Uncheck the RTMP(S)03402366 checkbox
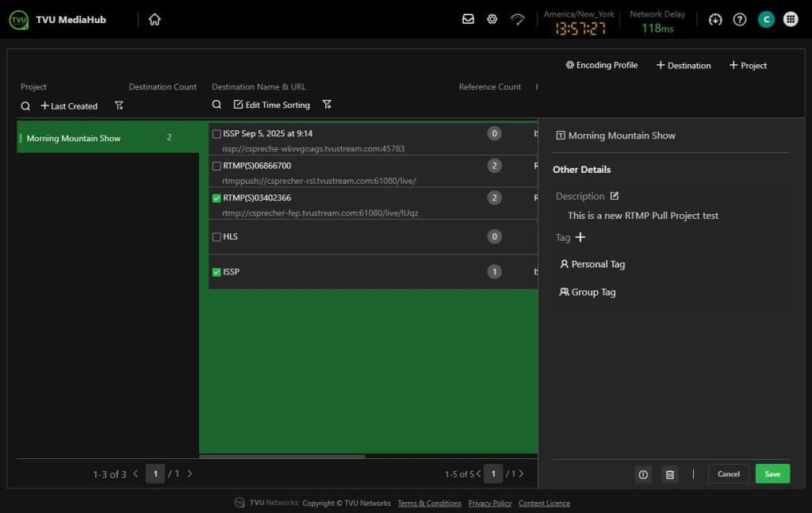This screenshot has height=513, width=812. point(216,198)
